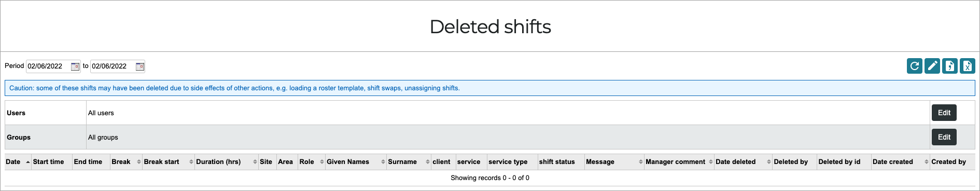This screenshot has height=191, width=980.
Task: Sort table by Duration (hrs) column
Action: [x=227, y=162]
